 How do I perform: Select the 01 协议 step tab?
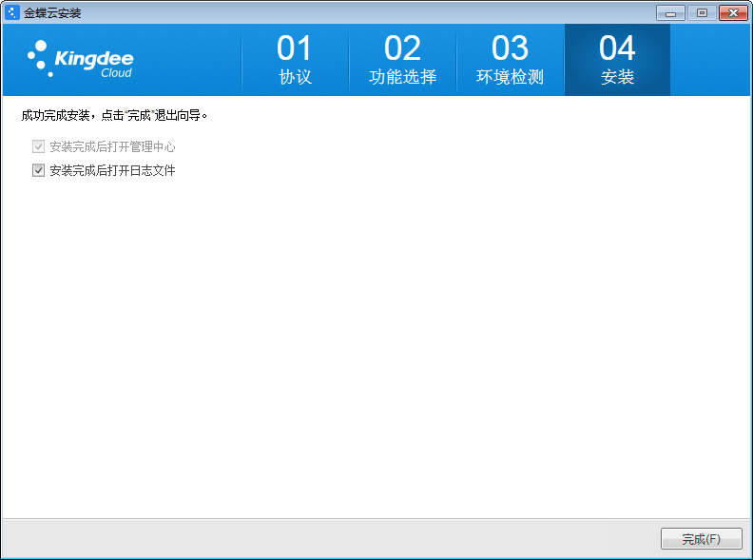pyautogui.click(x=295, y=60)
